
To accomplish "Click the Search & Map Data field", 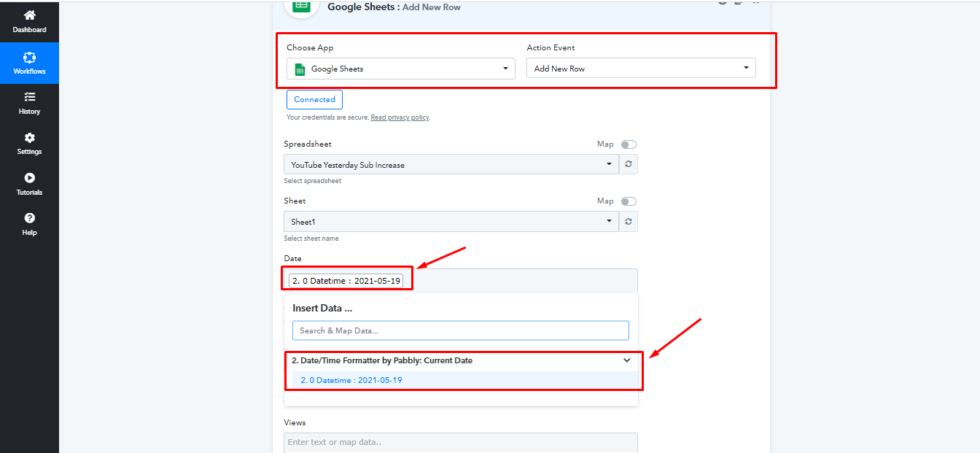I will coord(461,330).
